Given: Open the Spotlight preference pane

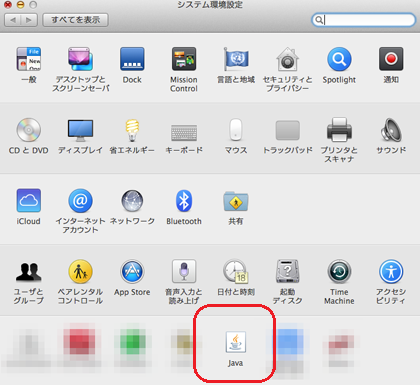Looking at the screenshot, I should (x=339, y=59).
